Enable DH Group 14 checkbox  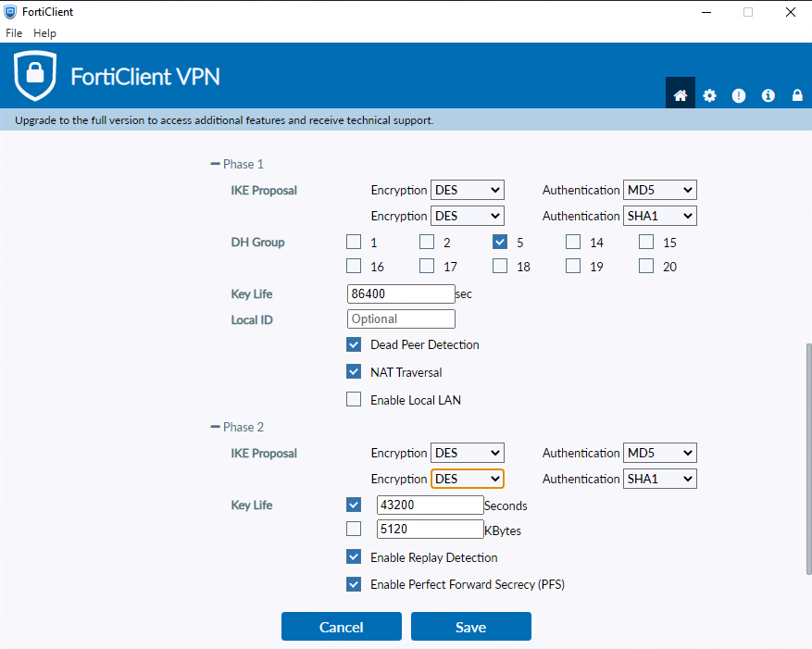tap(573, 243)
